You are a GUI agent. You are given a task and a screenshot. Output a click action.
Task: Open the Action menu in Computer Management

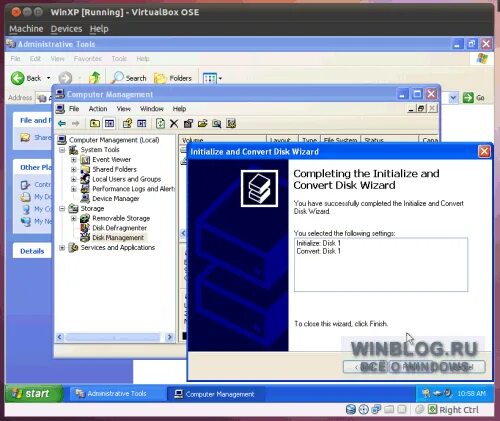98,109
